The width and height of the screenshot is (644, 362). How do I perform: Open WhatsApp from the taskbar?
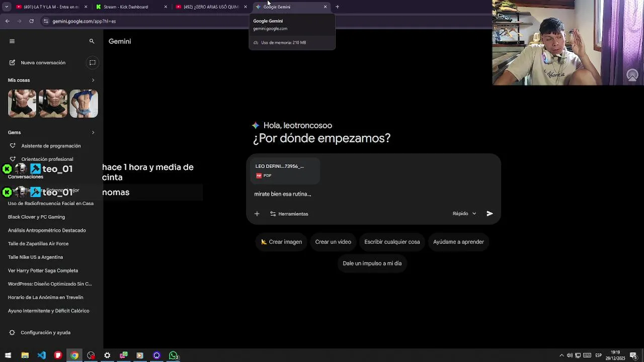[x=173, y=355]
